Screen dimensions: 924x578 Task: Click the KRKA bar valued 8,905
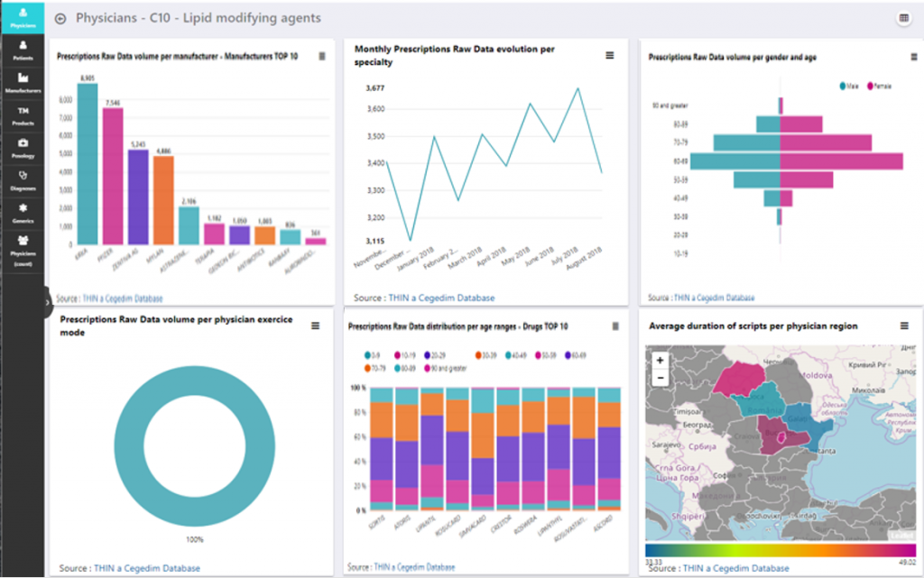point(88,163)
